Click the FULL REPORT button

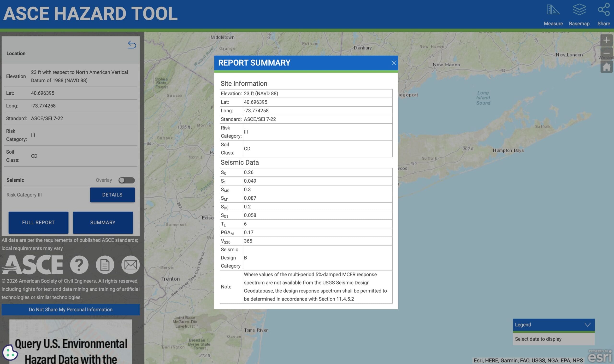click(x=38, y=222)
